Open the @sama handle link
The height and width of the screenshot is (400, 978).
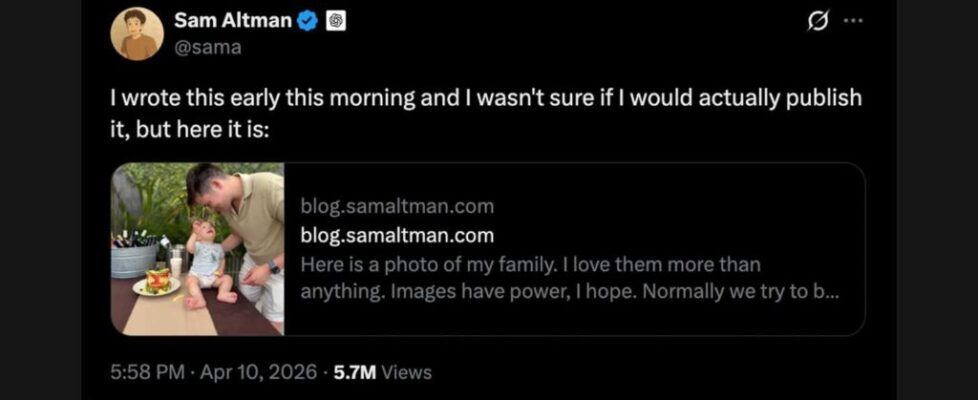click(x=208, y=47)
